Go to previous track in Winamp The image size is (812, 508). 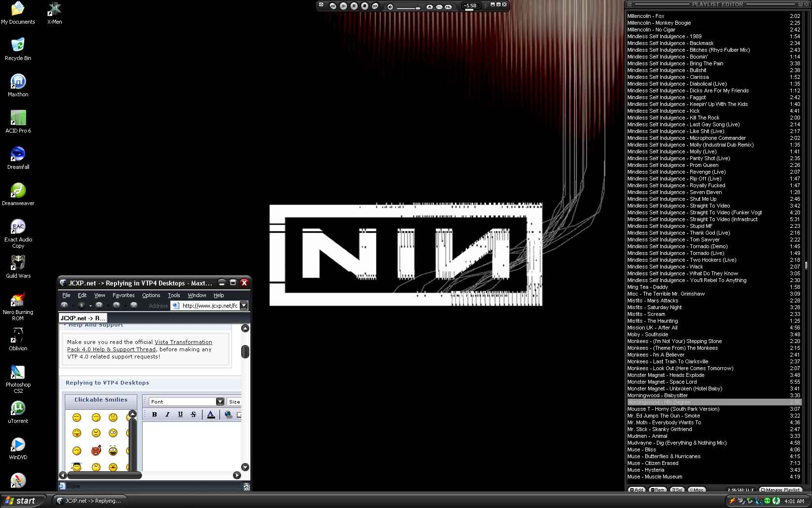333,6
